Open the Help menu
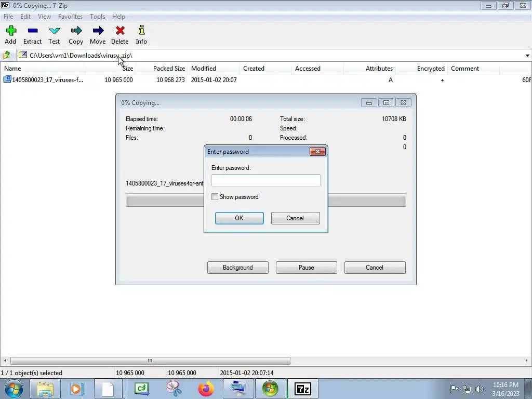This screenshot has height=399, width=532. [118, 16]
